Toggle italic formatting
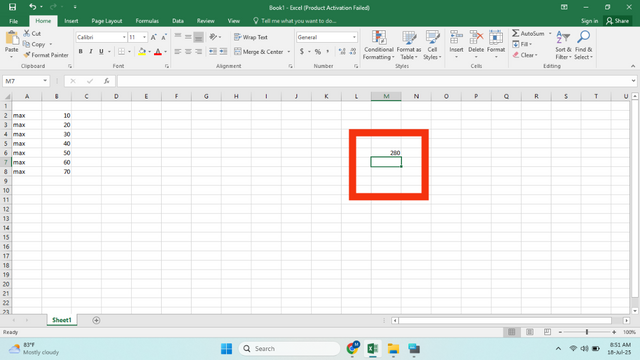The width and height of the screenshot is (640, 360). click(x=91, y=51)
